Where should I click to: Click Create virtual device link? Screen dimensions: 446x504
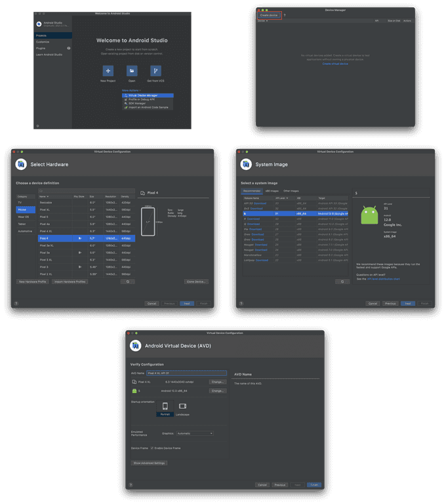335,64
